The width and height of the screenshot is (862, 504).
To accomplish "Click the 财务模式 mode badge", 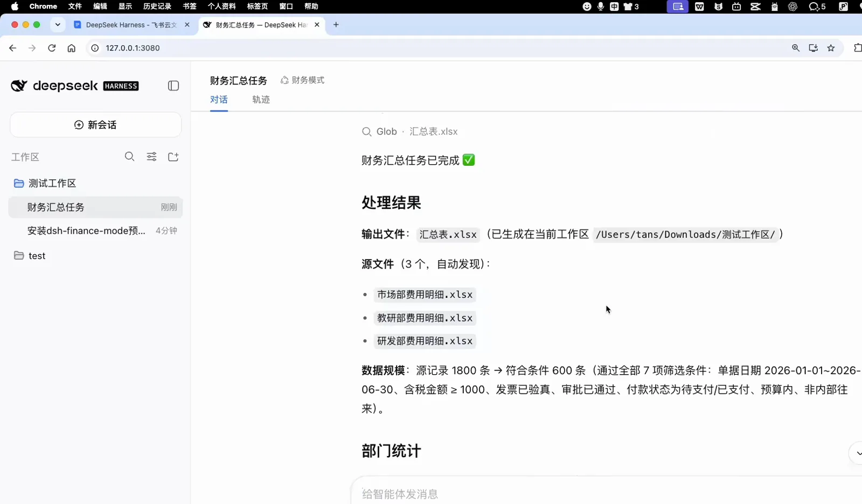I will coord(302,80).
